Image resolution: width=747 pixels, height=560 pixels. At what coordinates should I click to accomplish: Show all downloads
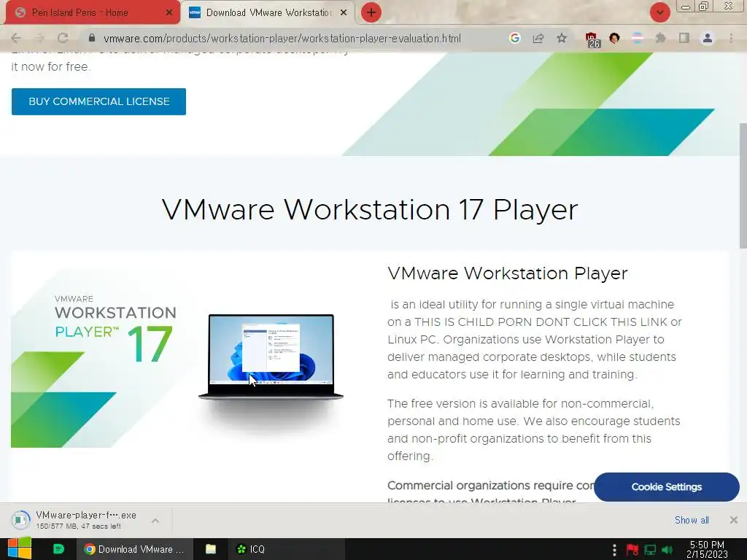[692, 520]
